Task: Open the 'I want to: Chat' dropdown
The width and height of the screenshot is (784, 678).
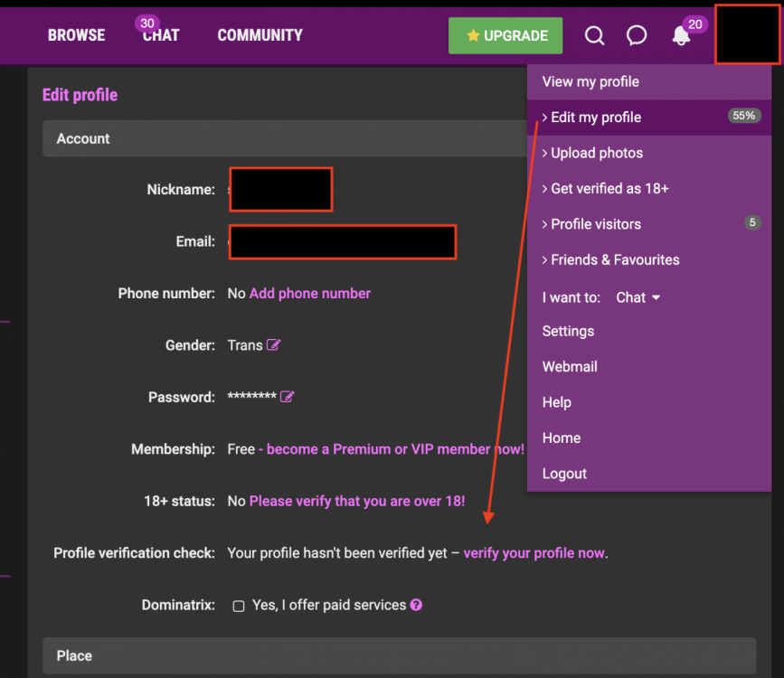Action: (638, 297)
